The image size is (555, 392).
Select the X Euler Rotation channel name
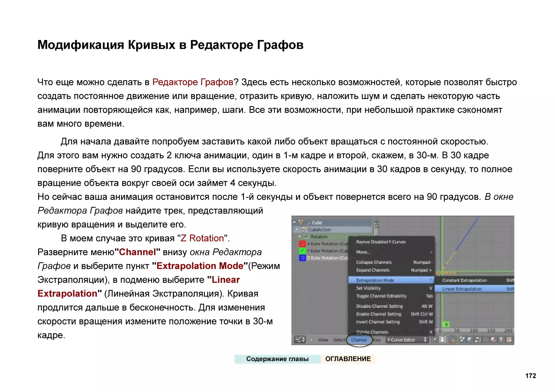327,244
